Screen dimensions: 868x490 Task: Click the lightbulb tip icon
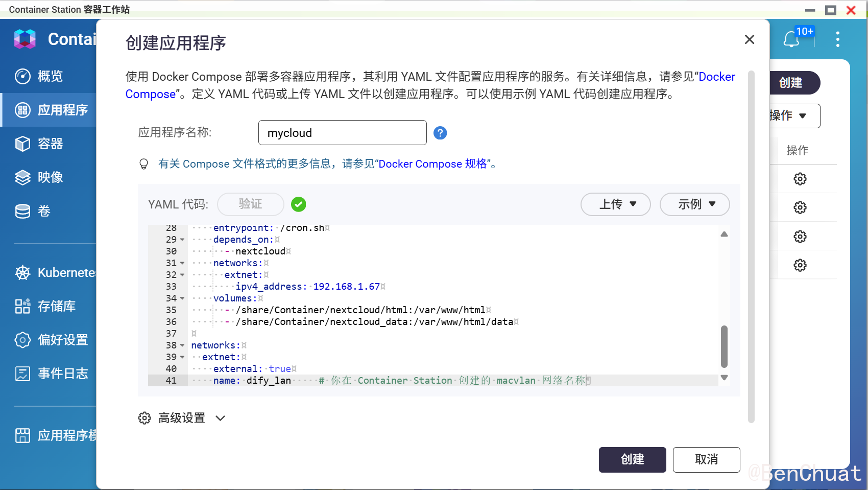[144, 164]
